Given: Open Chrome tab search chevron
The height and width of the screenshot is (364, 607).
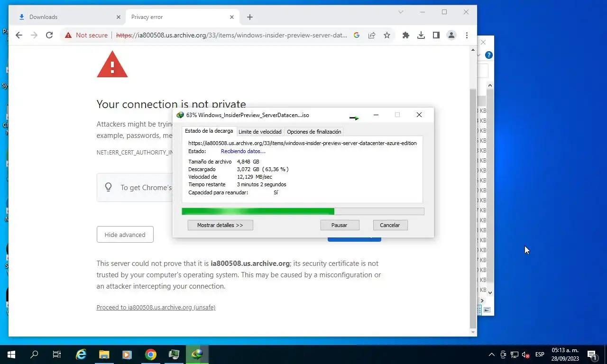Looking at the screenshot, I should tap(401, 12).
